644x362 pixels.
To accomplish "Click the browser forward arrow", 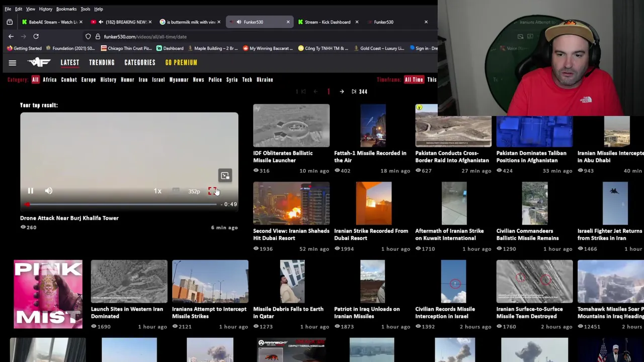I will click(23, 36).
